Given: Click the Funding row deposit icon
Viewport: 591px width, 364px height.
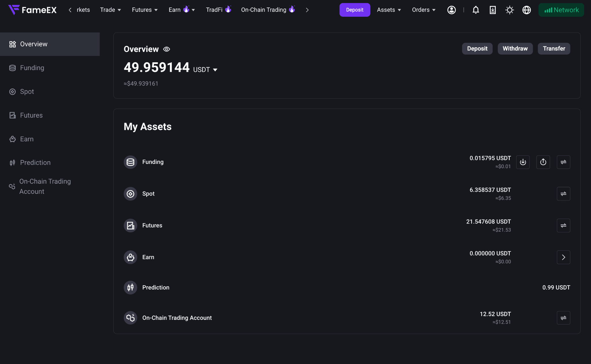Looking at the screenshot, I should coord(523,162).
